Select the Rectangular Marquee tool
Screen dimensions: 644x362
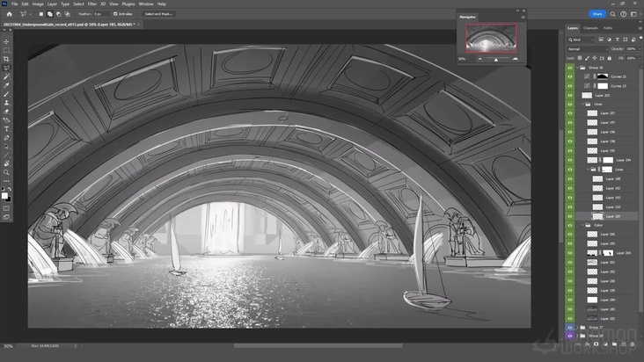click(6, 50)
